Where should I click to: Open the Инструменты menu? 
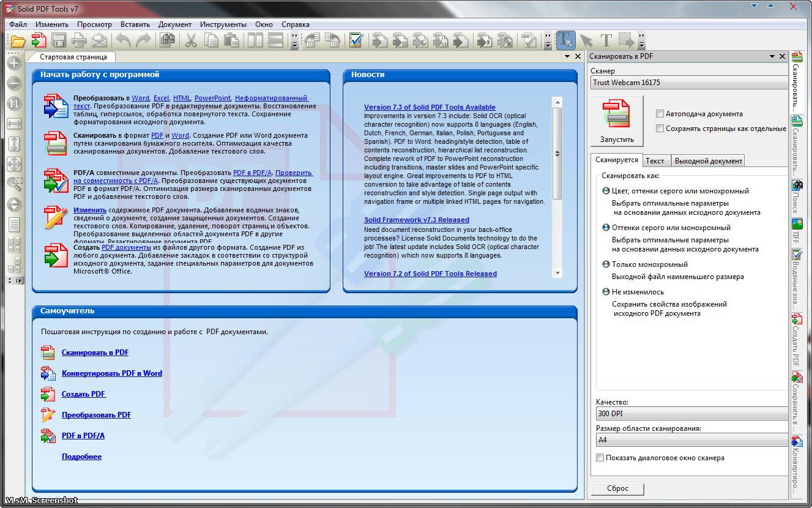tap(223, 24)
